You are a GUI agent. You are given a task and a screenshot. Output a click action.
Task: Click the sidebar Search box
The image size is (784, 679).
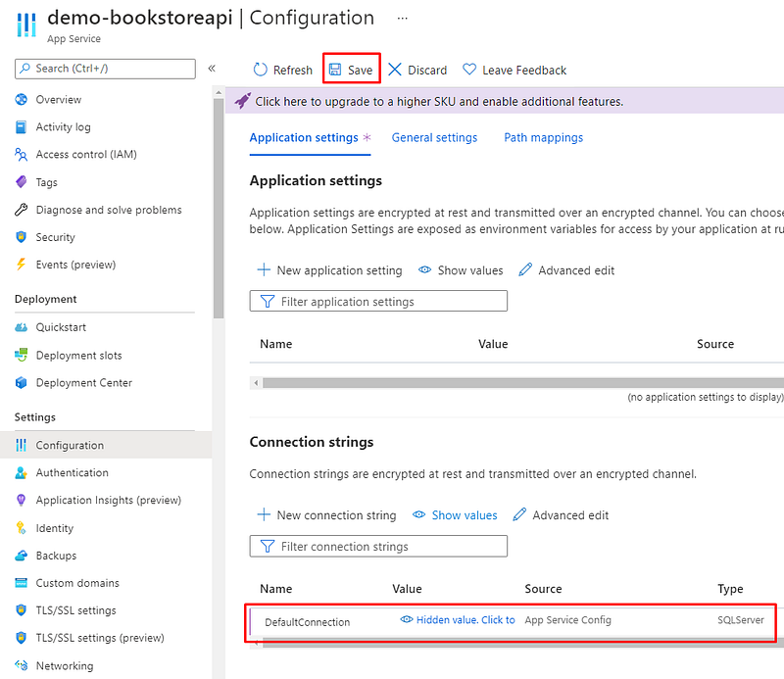pos(105,69)
